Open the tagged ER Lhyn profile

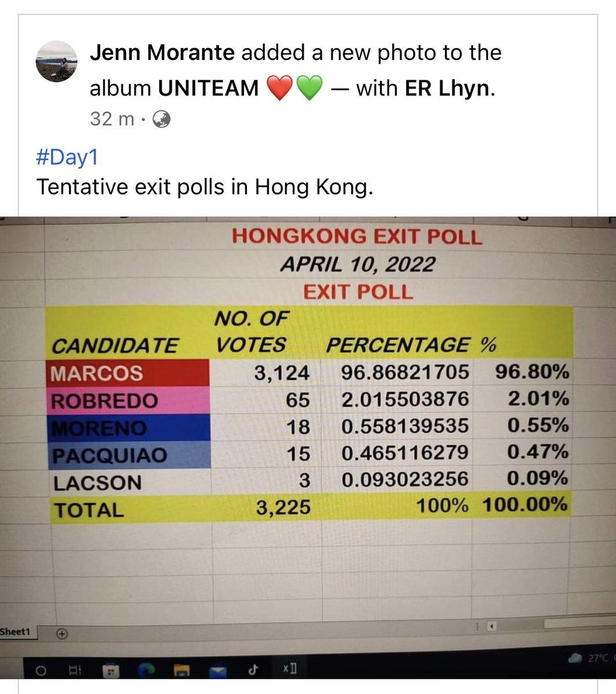[448, 88]
